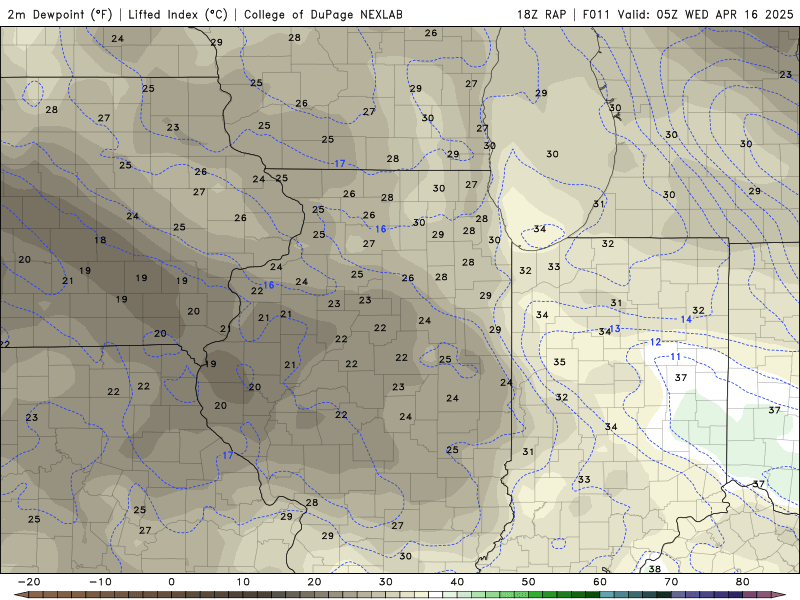Click the dewpoint value 18 on the map
The image size is (800, 600).
coord(100,240)
